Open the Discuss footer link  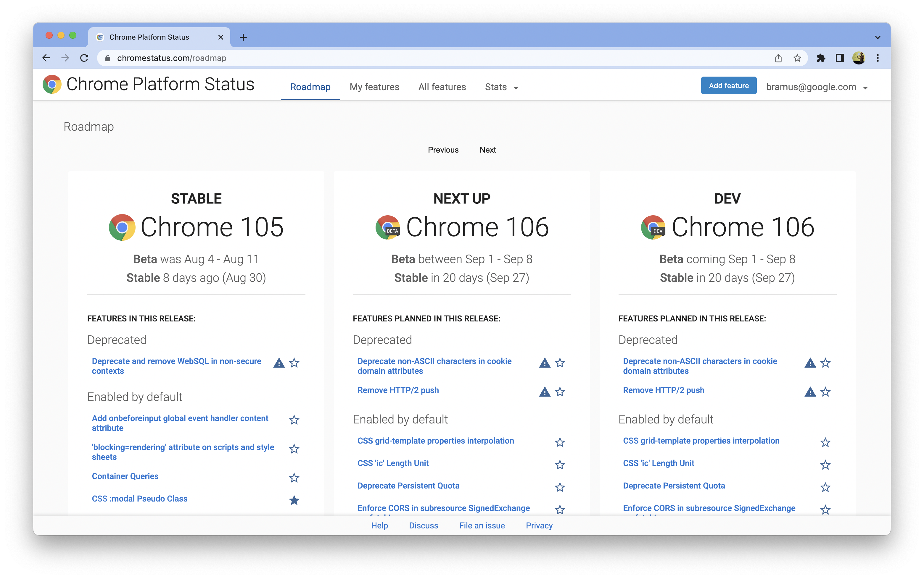(423, 525)
